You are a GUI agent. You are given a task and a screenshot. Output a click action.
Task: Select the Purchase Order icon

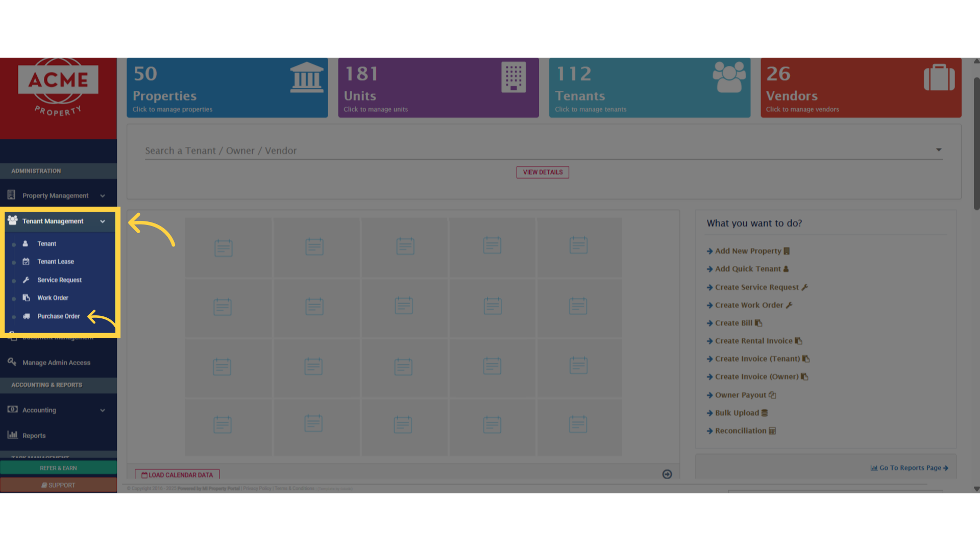27,316
